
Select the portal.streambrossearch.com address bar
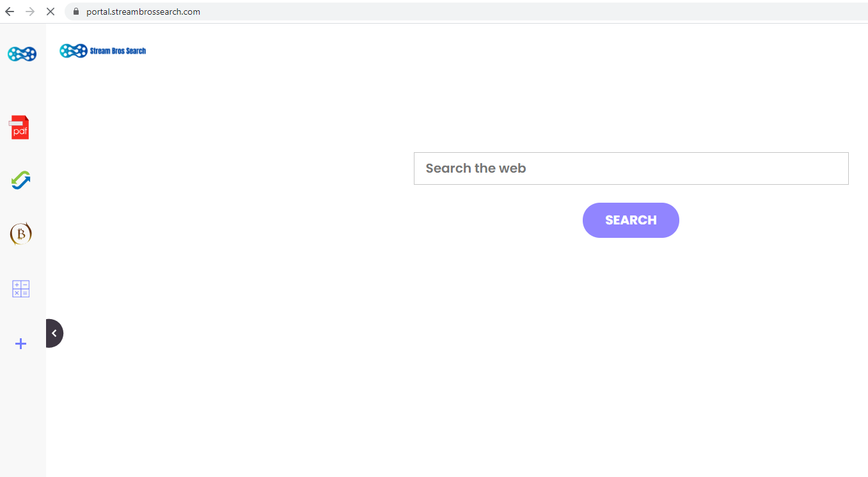pos(466,12)
